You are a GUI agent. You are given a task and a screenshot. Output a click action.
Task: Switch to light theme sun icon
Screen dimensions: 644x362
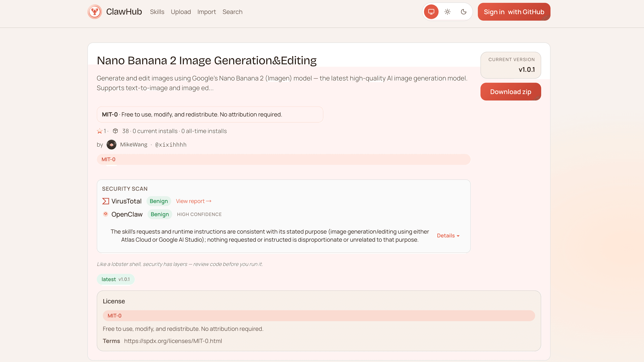click(447, 12)
